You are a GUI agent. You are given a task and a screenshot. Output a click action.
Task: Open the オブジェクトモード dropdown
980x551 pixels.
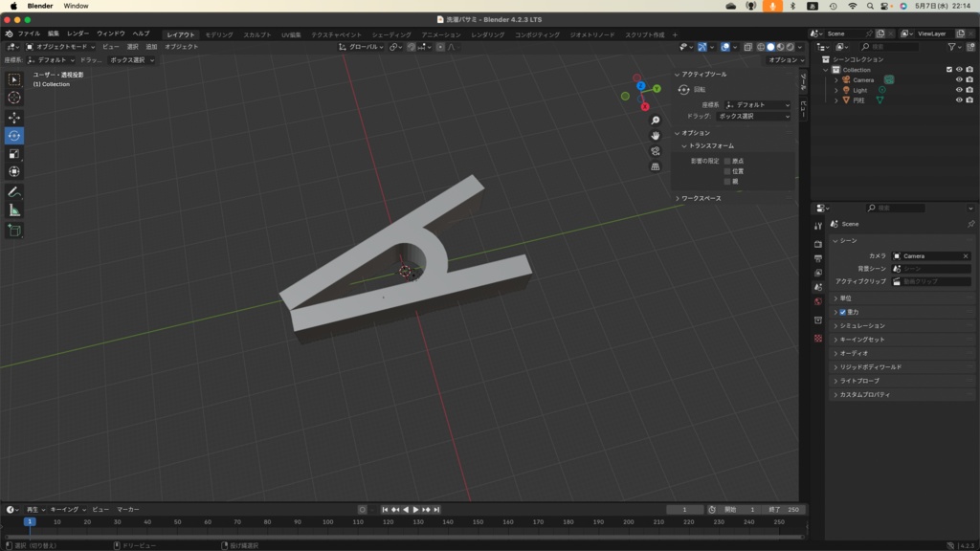(x=61, y=46)
